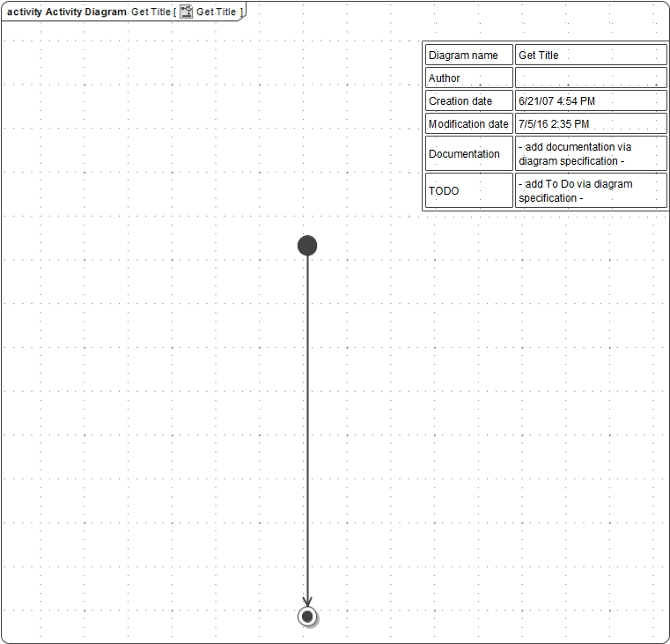
Task: Select the 'TODO' label cell
Action: (468, 190)
